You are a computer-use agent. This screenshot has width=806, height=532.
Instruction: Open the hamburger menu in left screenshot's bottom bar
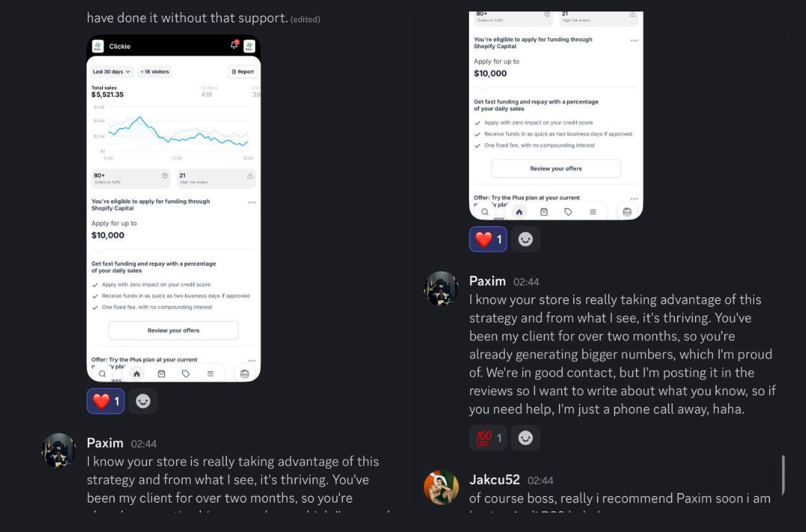coord(210,374)
